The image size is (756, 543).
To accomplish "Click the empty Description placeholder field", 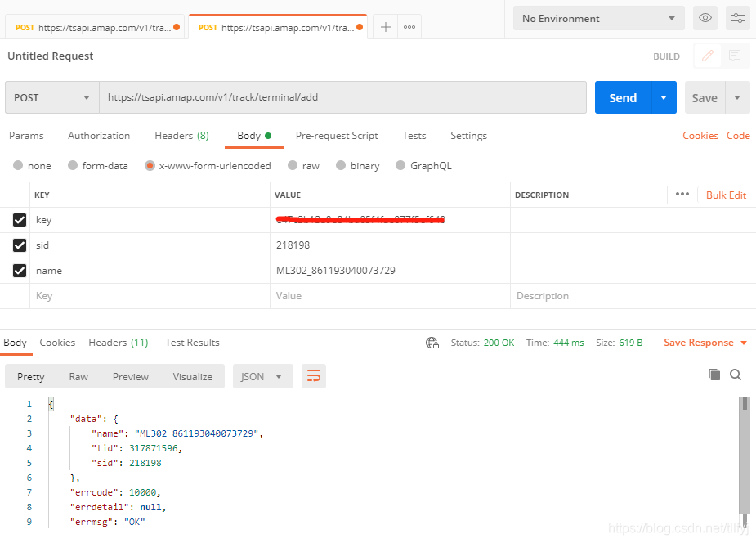I will click(633, 296).
